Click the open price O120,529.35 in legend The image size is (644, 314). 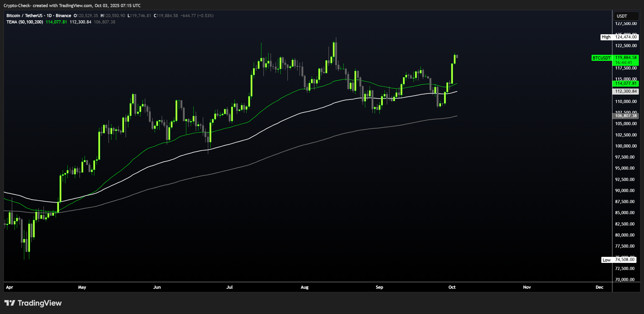coord(86,16)
